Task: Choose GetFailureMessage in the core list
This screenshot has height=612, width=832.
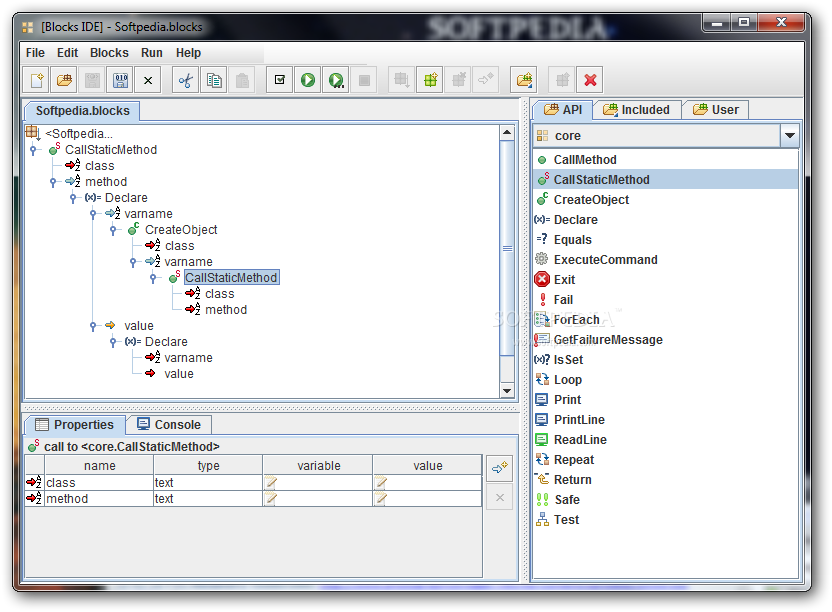Action: pyautogui.click(x=665, y=340)
